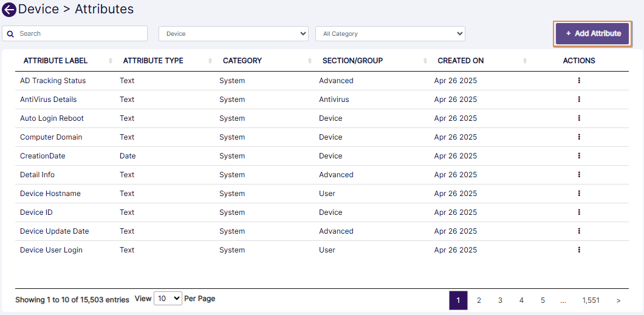Click the back arrow icon beside Device
644x315 pixels.
coord(9,10)
